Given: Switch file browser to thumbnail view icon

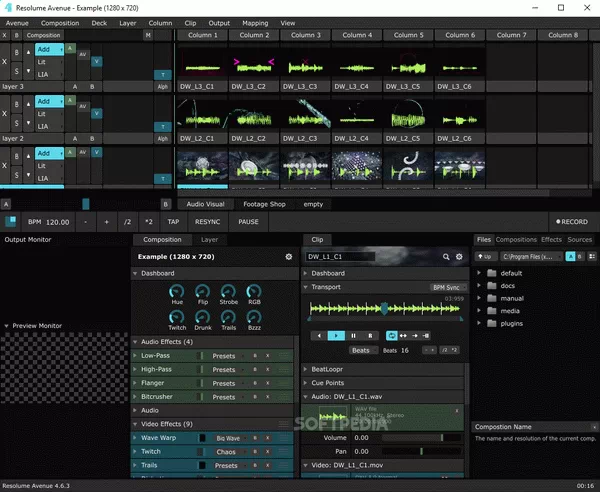Looking at the screenshot, I should pos(592,256).
